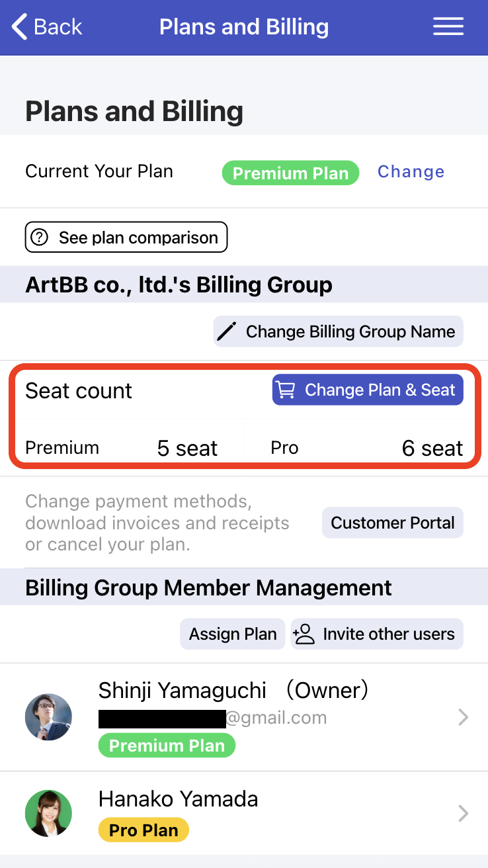Click Change Plan & Seat button
Viewport: 488px width, 868px height.
368,390
